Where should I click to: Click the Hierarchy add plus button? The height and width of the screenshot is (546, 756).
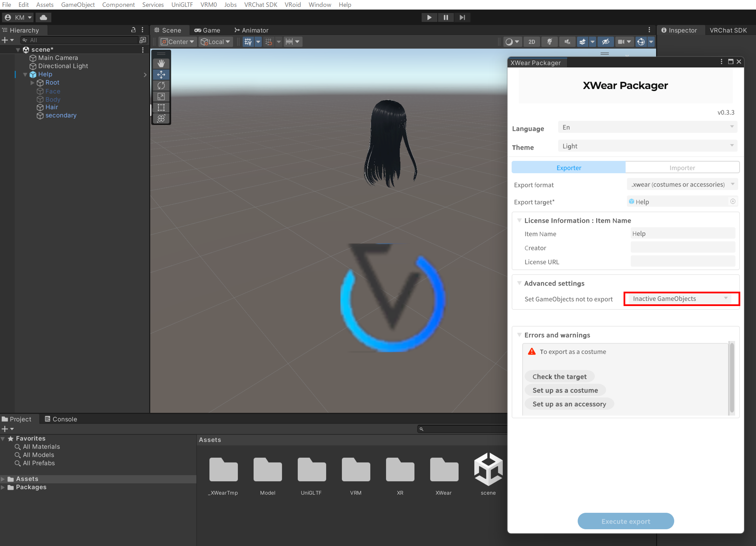tap(8, 40)
